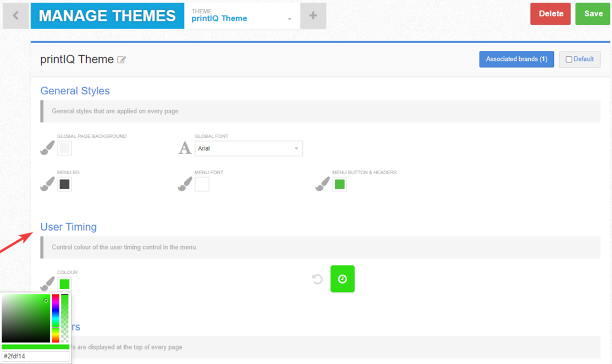Click the Global Page Background paintbrush icon
The height and width of the screenshot is (364, 612).
click(48, 148)
